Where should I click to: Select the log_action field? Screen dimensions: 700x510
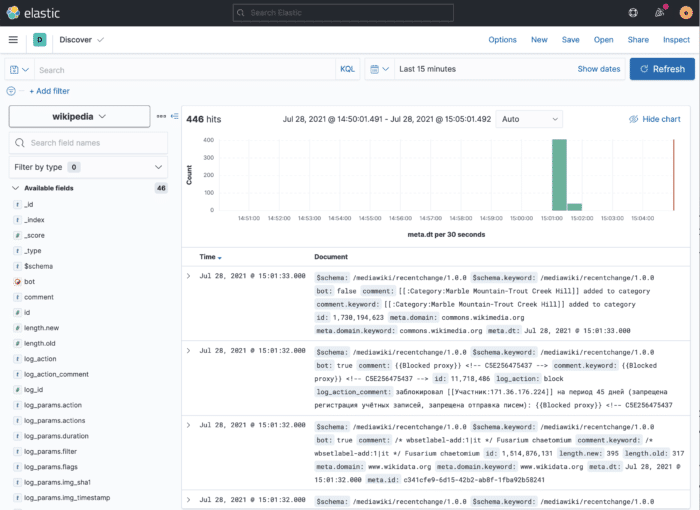click(x=40, y=359)
